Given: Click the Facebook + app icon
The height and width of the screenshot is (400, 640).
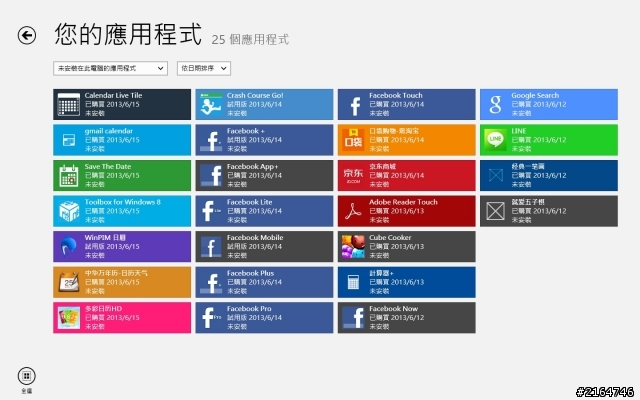Looking at the screenshot, I should (211, 140).
